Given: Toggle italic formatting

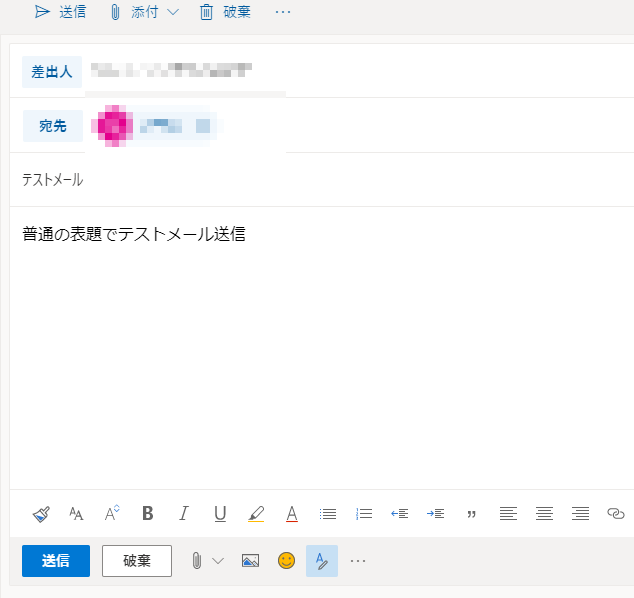Looking at the screenshot, I should pos(184,513).
